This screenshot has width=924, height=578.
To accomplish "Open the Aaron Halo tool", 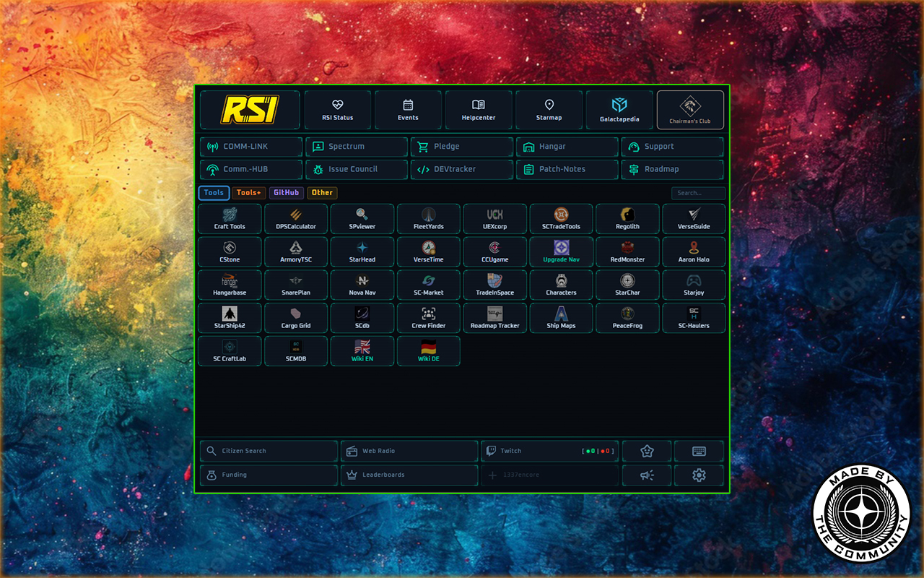I will [x=694, y=252].
